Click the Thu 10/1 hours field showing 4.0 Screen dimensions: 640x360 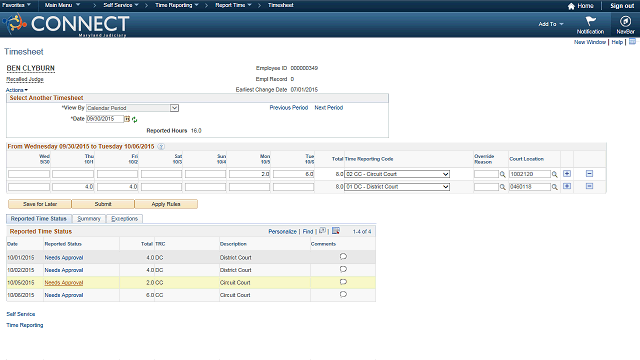(73, 187)
